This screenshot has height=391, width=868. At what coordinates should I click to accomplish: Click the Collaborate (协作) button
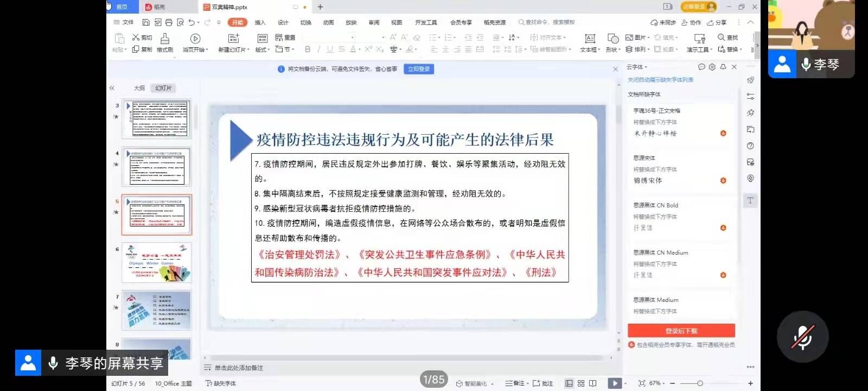click(691, 22)
